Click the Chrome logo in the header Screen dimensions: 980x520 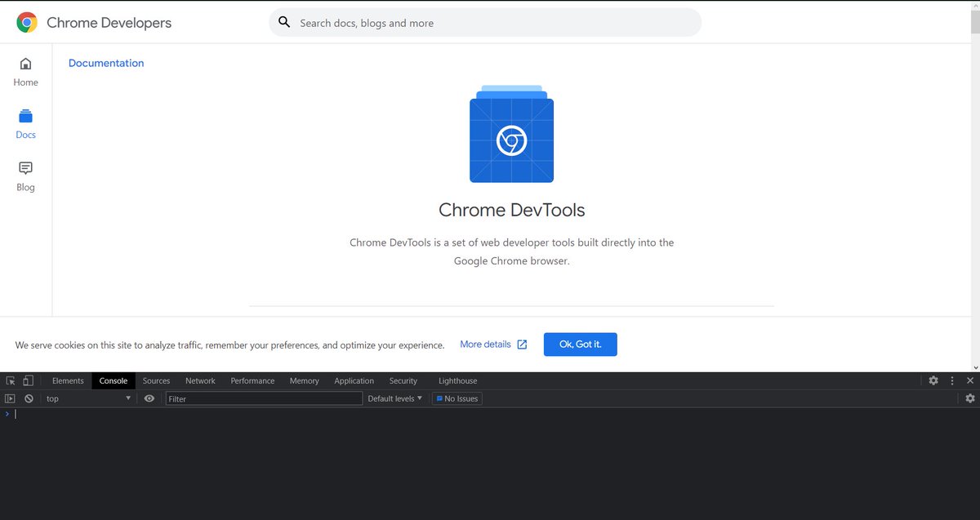click(x=27, y=23)
